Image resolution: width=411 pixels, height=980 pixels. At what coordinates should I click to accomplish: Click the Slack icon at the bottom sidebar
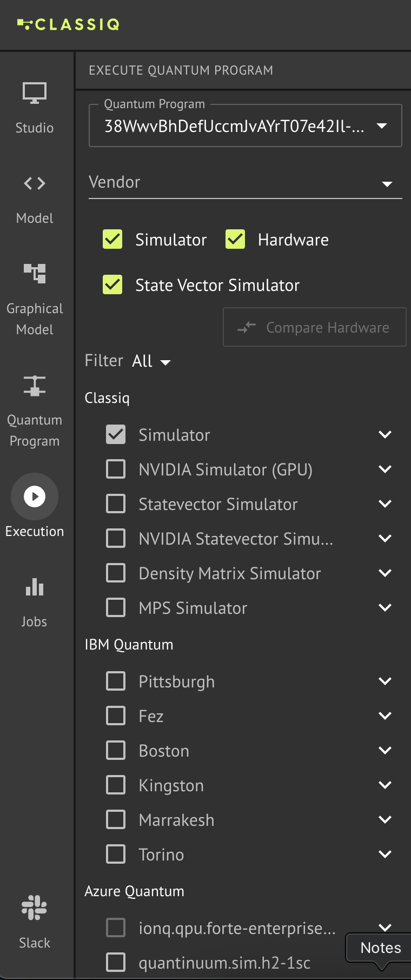pyautogui.click(x=34, y=907)
